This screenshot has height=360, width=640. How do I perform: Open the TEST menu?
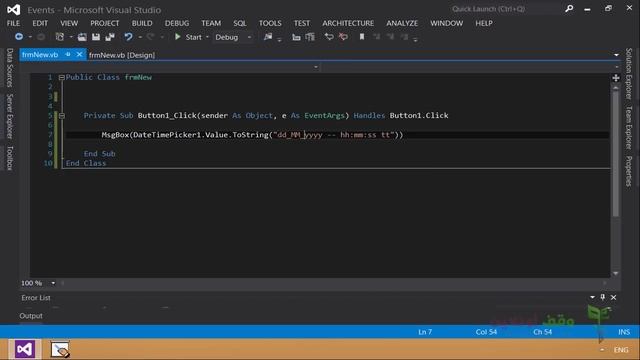302,23
